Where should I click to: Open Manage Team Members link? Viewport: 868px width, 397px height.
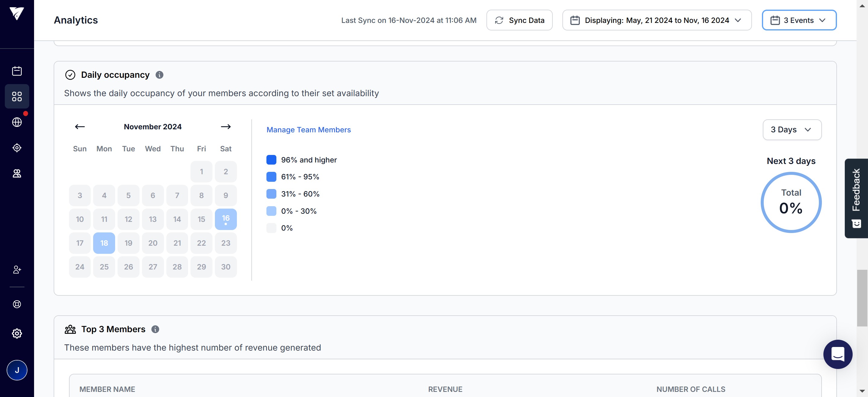308,130
